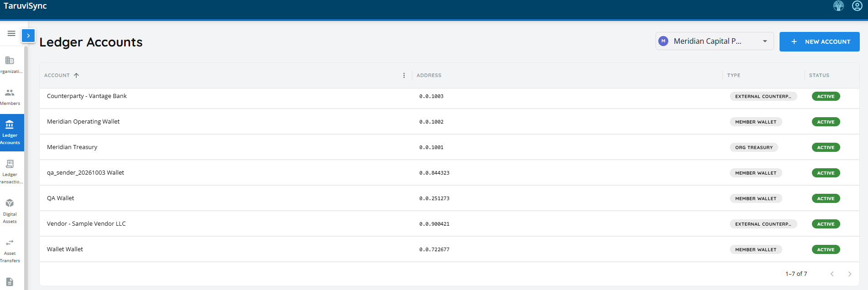Click the Org Treasury type chip
Viewport: 868px width, 290px height.
pos(754,147)
